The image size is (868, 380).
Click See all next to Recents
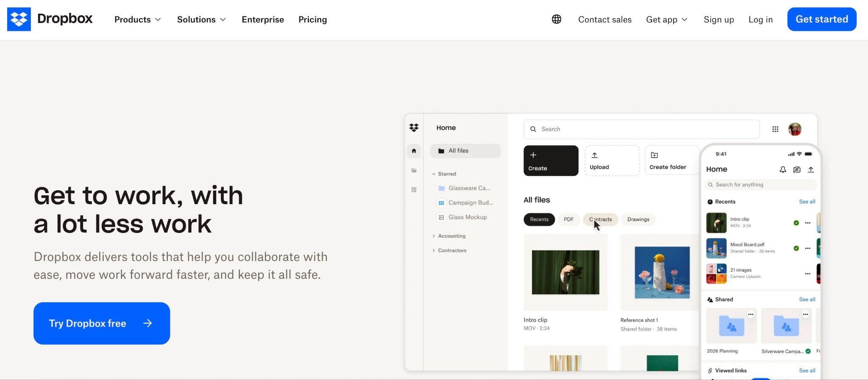[x=807, y=202]
